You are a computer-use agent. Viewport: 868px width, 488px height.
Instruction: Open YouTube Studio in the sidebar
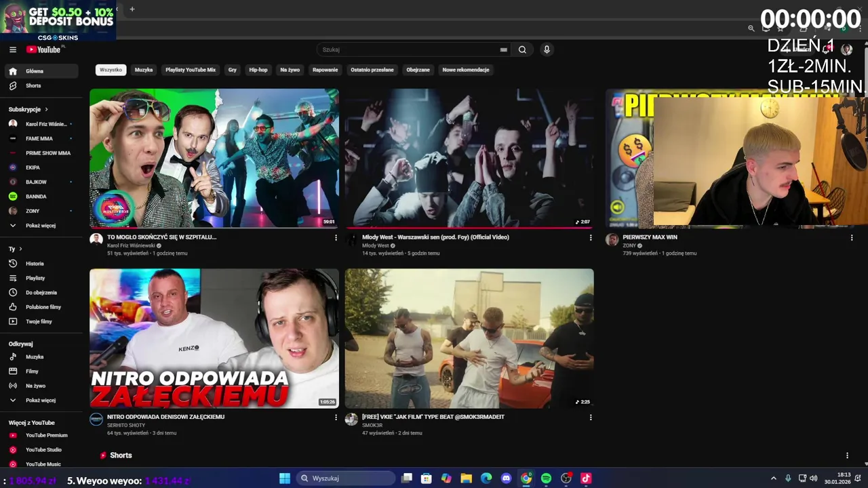pos(42,450)
